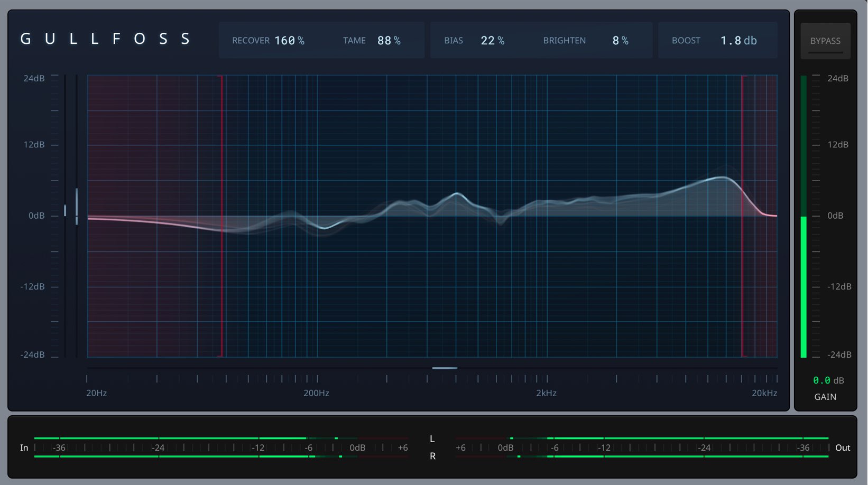868x485 pixels.
Task: Click the RECOVER label
Action: [x=251, y=41]
